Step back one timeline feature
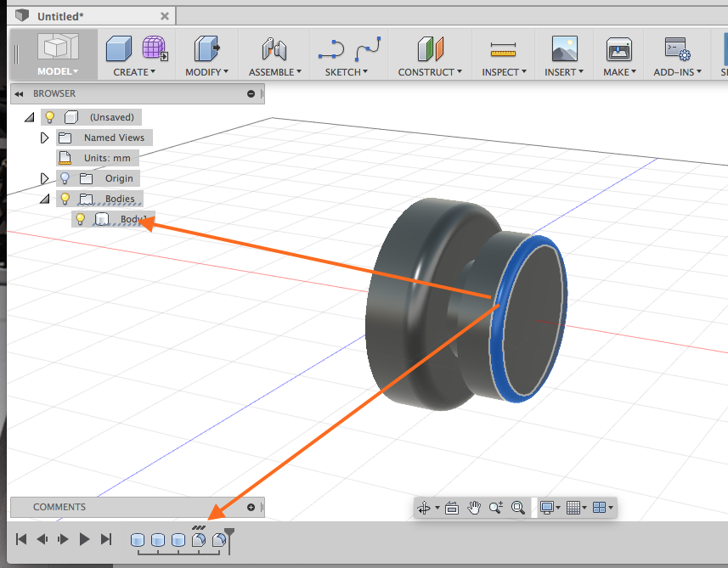This screenshot has width=728, height=568. coord(42,539)
